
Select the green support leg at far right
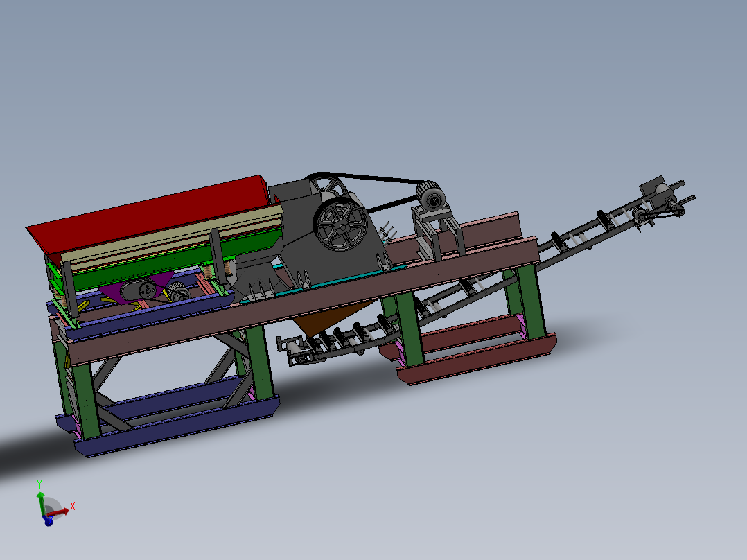point(531,301)
